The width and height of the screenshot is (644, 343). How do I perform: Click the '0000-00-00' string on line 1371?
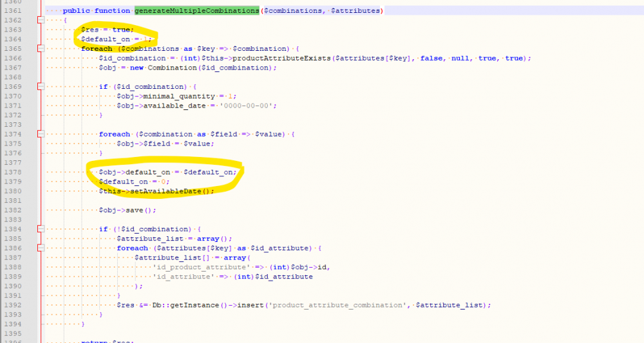pos(246,106)
